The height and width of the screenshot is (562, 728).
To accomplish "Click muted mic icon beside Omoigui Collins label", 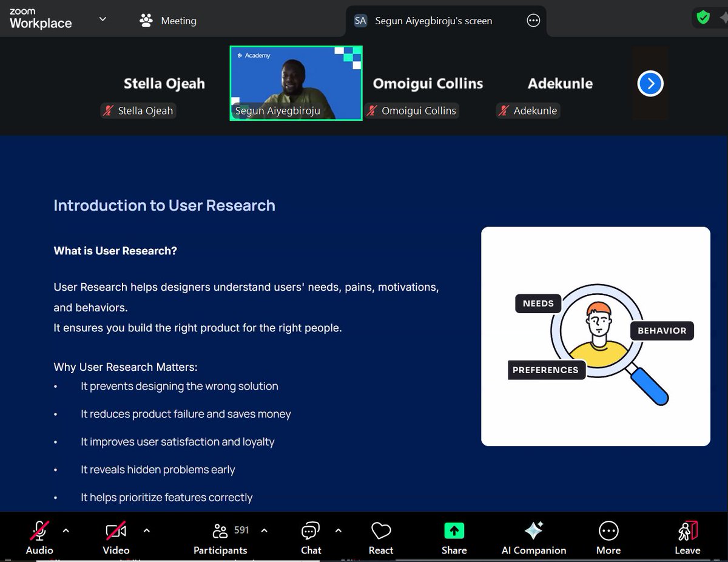I will (x=372, y=110).
